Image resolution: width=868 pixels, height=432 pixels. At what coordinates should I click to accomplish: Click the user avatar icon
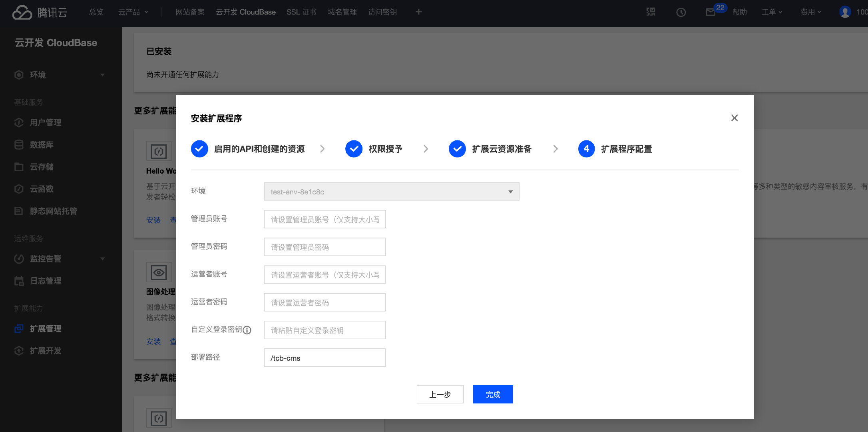pos(845,12)
